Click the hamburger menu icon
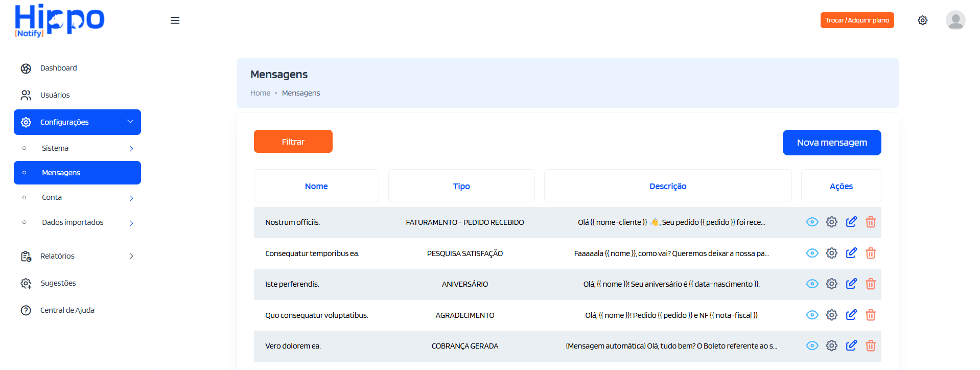The height and width of the screenshot is (370, 980). pos(175,20)
